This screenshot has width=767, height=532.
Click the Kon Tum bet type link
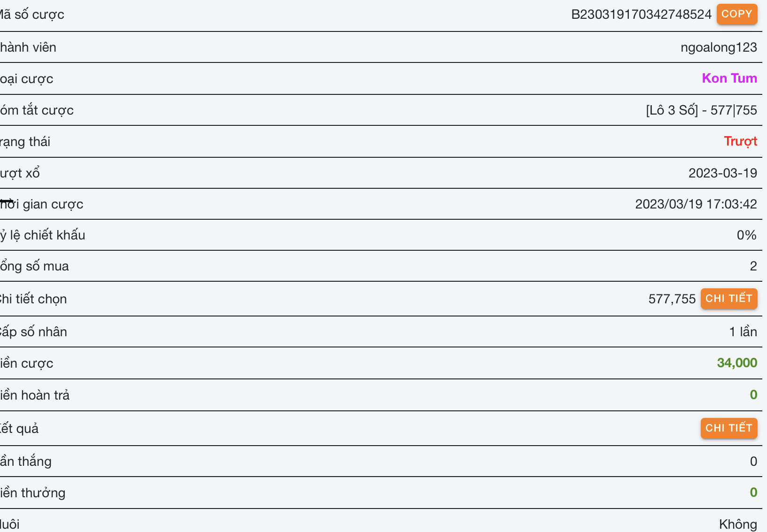(729, 78)
